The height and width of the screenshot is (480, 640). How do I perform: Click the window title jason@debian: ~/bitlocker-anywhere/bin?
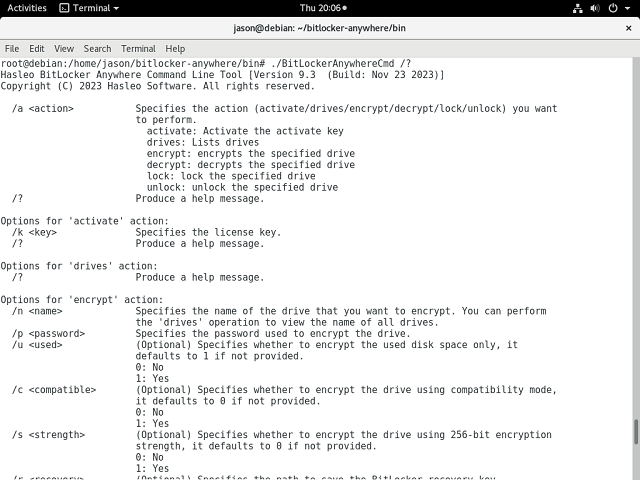point(320,28)
